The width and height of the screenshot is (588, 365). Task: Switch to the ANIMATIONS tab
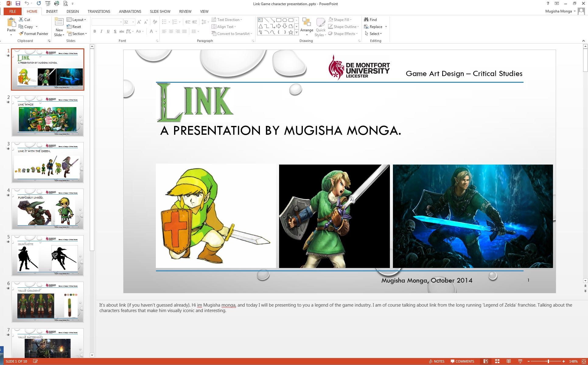coord(130,11)
